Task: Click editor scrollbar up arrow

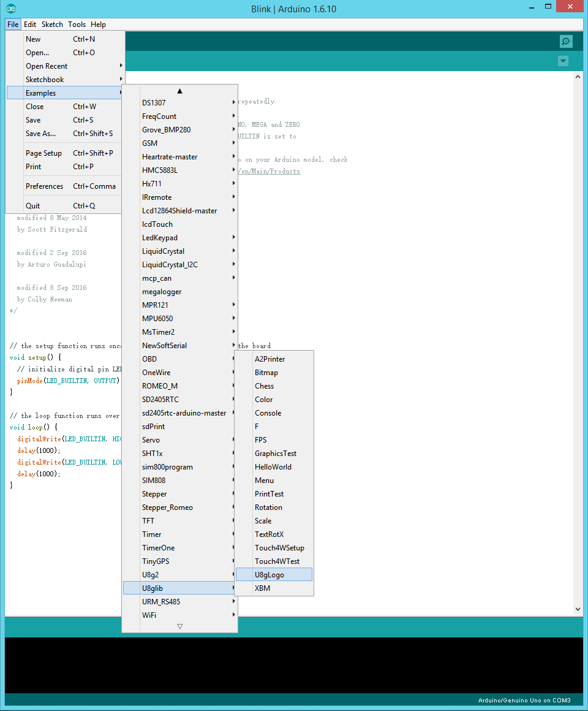Action: coord(578,77)
